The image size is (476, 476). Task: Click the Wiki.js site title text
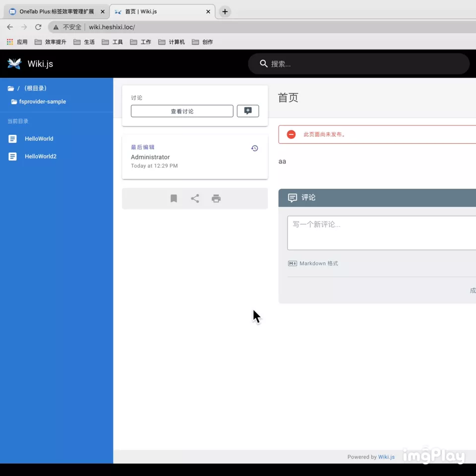tap(40, 64)
